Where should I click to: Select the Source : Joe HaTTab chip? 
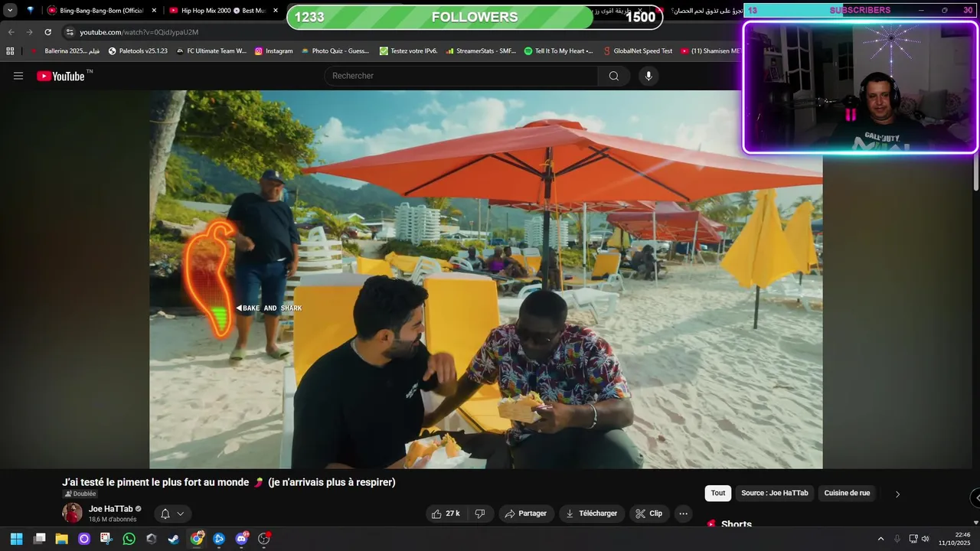[x=775, y=494]
